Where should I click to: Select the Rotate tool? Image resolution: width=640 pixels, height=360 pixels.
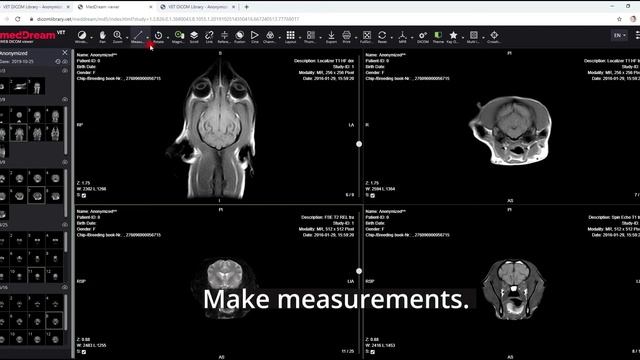[158, 36]
